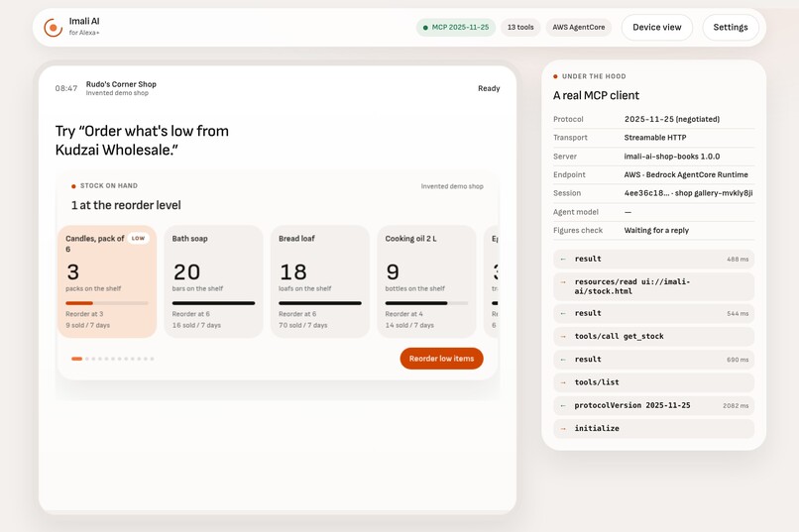
Task: Open the result log entry 488 ms
Action: (654, 260)
